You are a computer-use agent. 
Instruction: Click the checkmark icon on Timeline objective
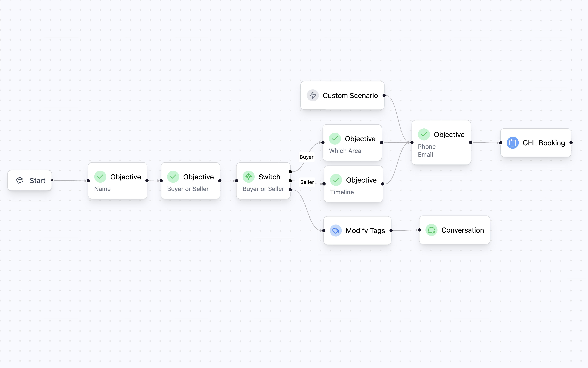(x=336, y=180)
